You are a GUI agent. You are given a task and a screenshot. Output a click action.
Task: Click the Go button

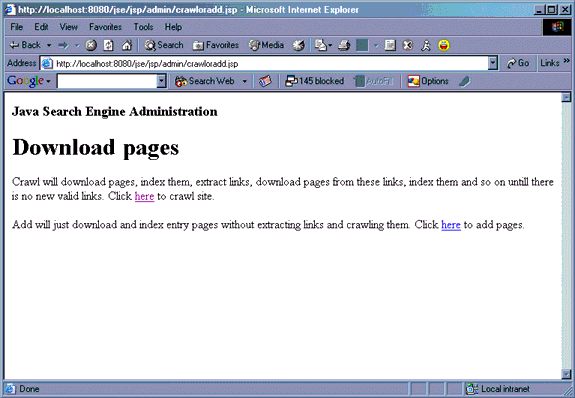[517, 63]
